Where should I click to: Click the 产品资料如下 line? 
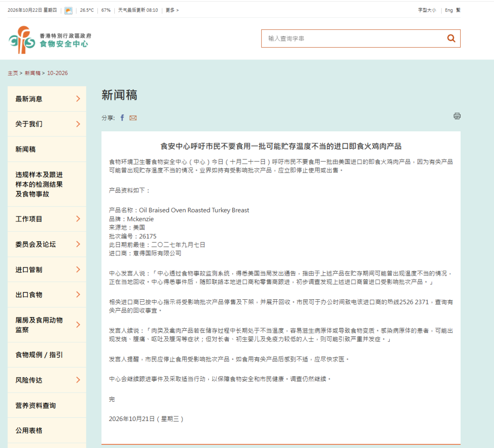(129, 190)
